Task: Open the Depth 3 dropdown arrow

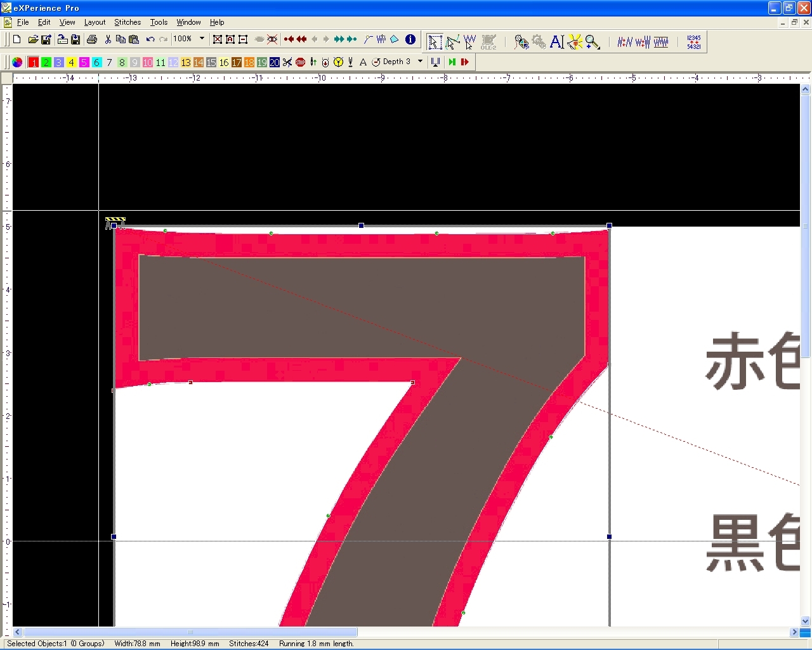Action: point(420,62)
